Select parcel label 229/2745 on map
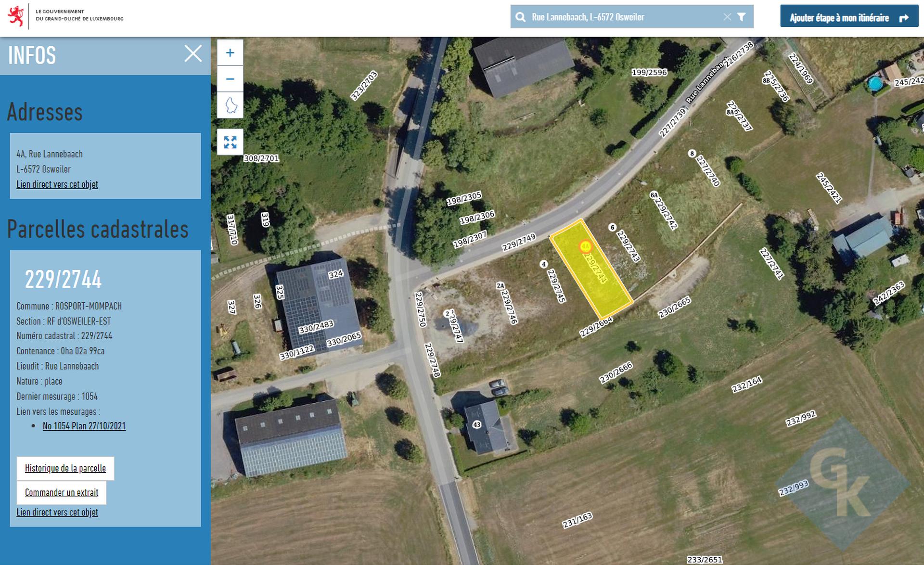The height and width of the screenshot is (565, 924). pyautogui.click(x=556, y=286)
